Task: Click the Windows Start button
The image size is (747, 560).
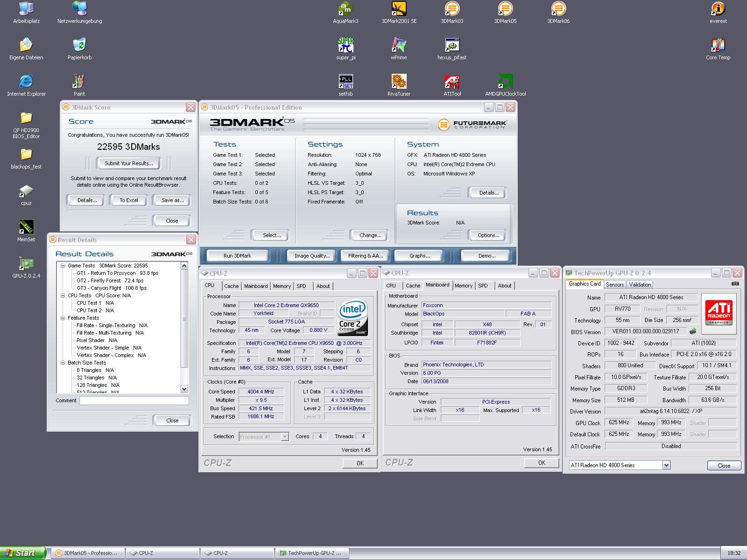Action: coord(22,553)
